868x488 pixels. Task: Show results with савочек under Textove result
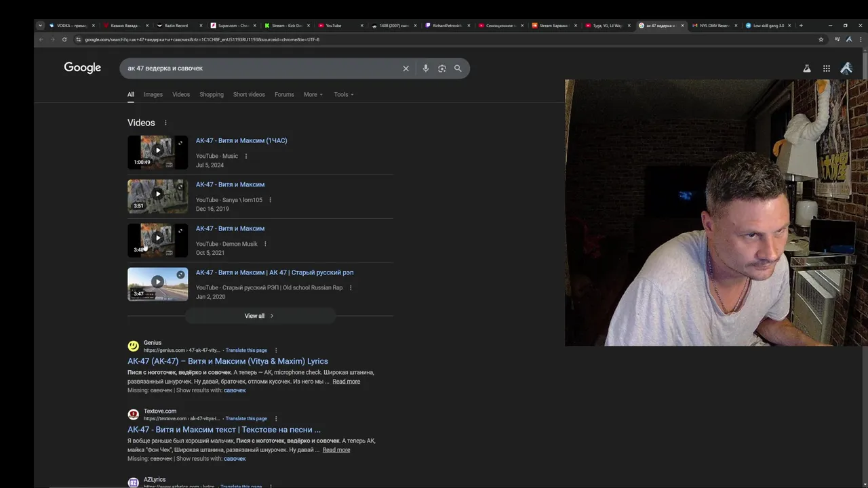[x=235, y=459]
